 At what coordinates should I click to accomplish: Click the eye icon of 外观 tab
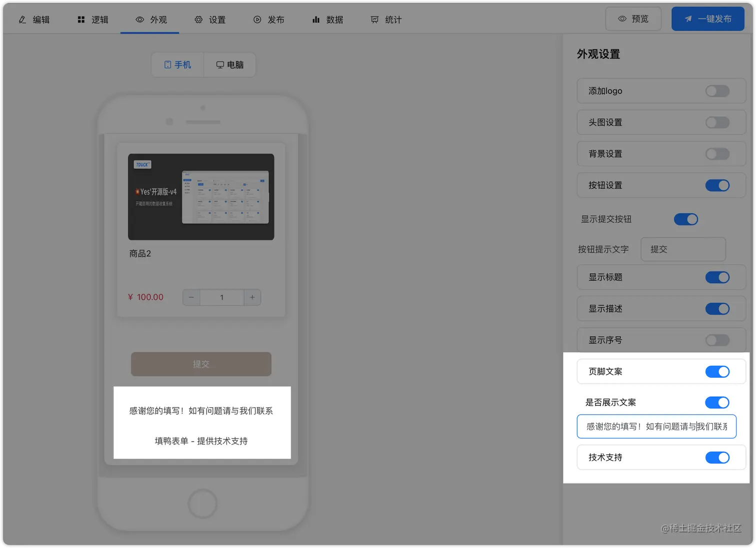click(140, 19)
